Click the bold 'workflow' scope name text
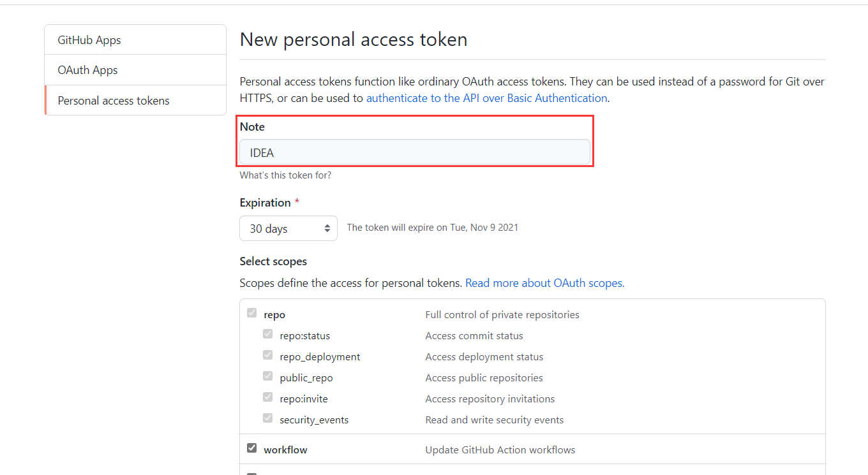 pyautogui.click(x=285, y=450)
